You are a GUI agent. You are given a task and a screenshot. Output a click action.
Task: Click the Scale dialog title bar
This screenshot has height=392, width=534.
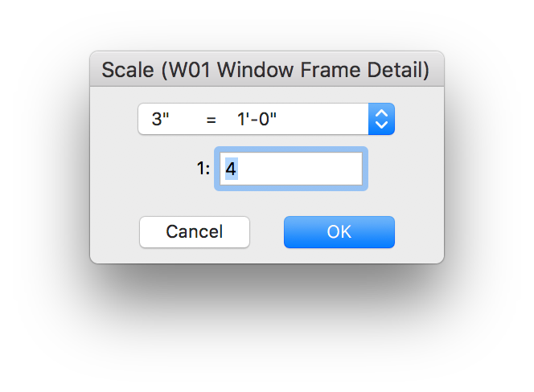point(266,70)
